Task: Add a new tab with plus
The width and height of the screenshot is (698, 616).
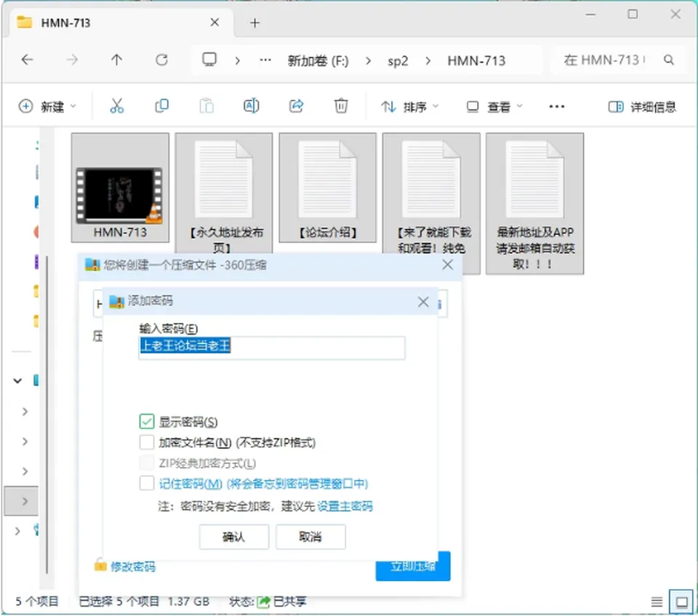Action: 254,23
